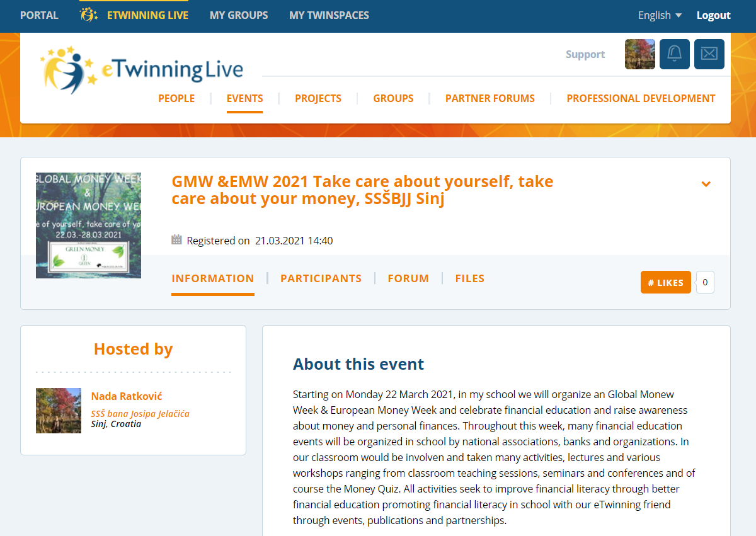This screenshot has height=536, width=756.
Task: Open MY GROUPS
Action: coord(239,15)
